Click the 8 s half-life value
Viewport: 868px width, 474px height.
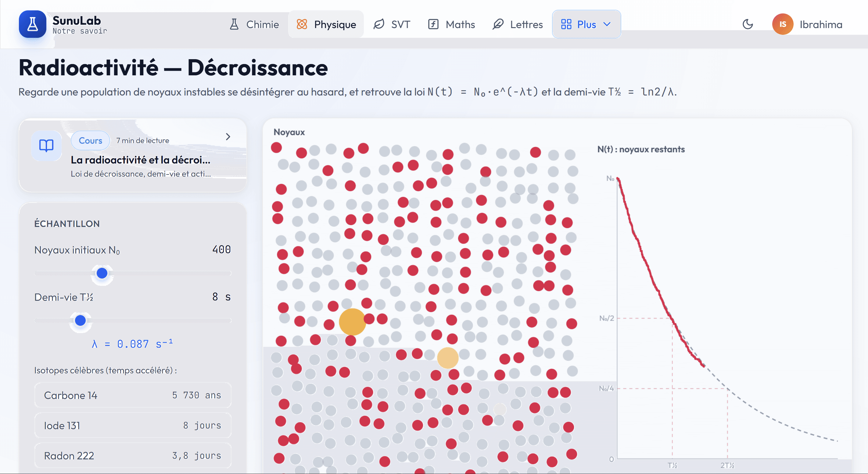point(221,297)
